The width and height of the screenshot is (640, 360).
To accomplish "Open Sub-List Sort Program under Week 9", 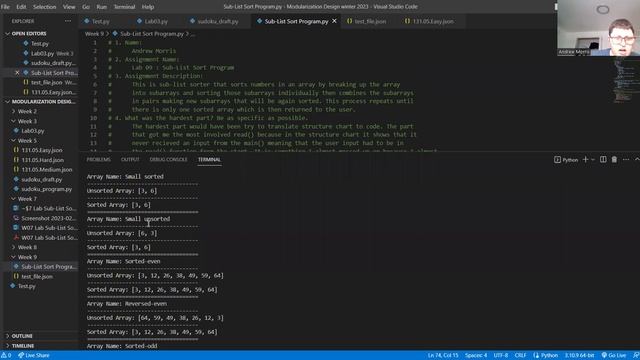I will (49, 267).
